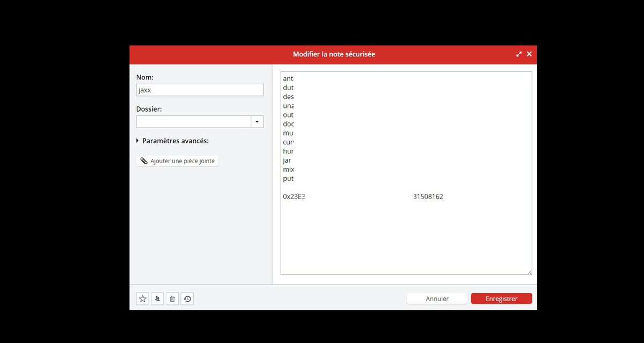Click the note line starting with 'ant'

(x=288, y=78)
